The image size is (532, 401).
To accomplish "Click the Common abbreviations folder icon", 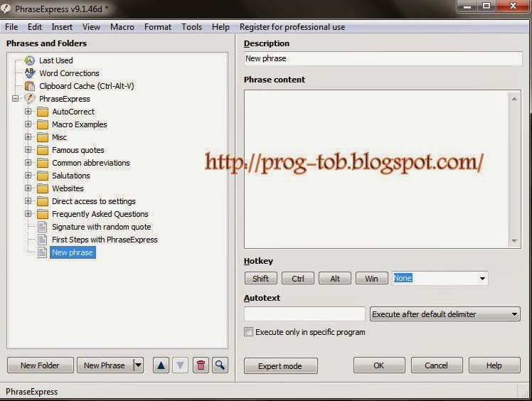I will point(43,163).
